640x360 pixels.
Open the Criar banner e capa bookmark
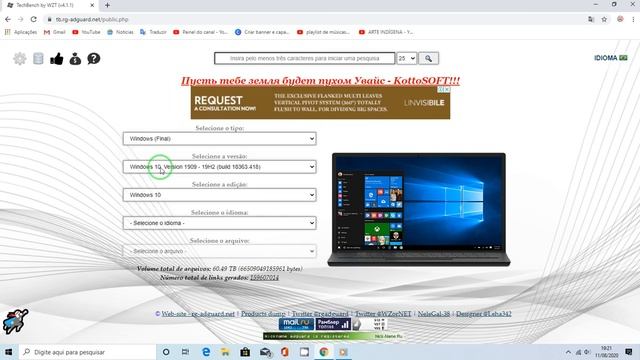[262, 32]
